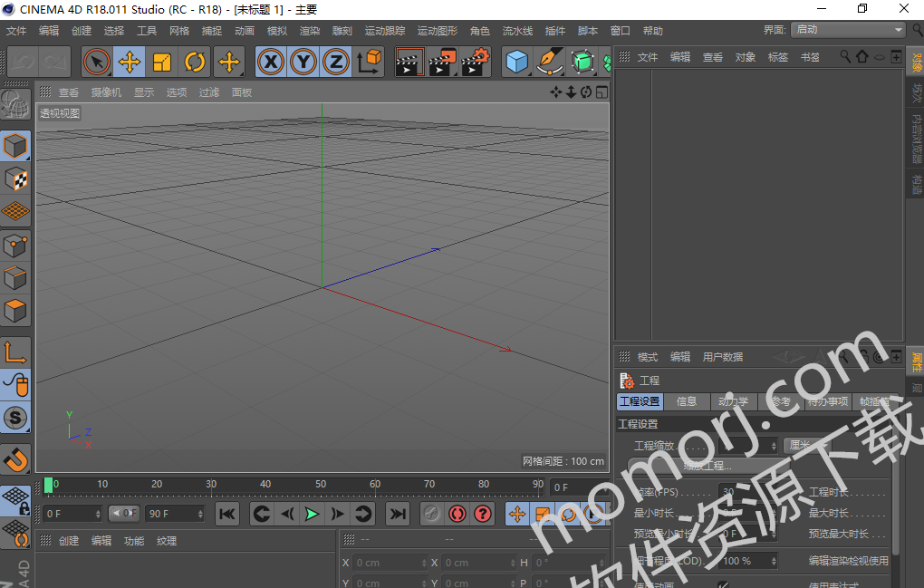Switch to 信息 tab

[x=687, y=402]
